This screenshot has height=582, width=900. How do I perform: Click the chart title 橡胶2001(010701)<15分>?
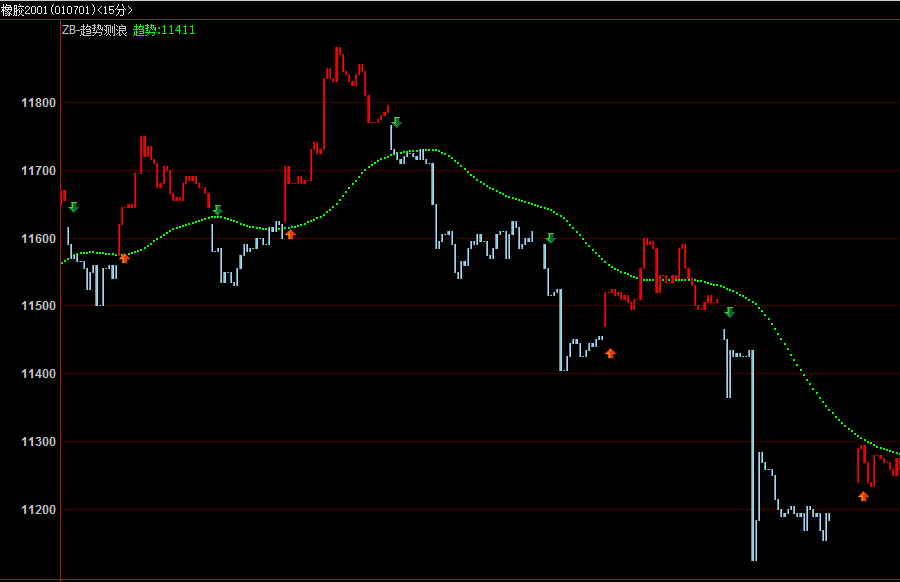click(67, 10)
